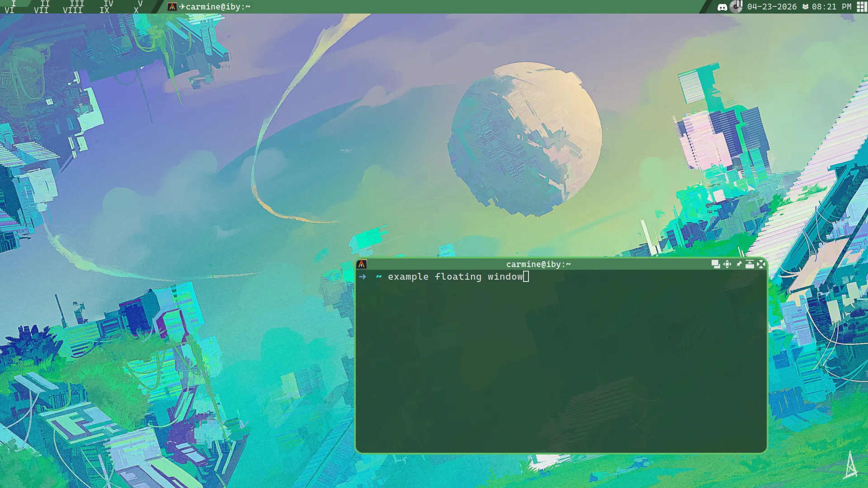
Task: Close the floating terminal window
Action: 761,264
